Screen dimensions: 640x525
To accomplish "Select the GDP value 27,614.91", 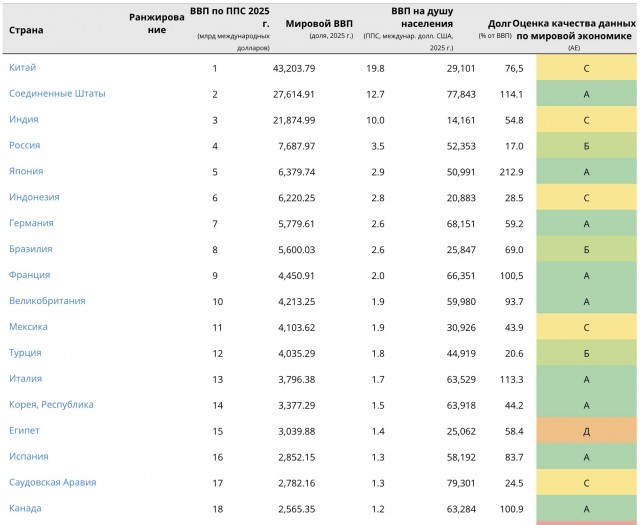I will [294, 94].
